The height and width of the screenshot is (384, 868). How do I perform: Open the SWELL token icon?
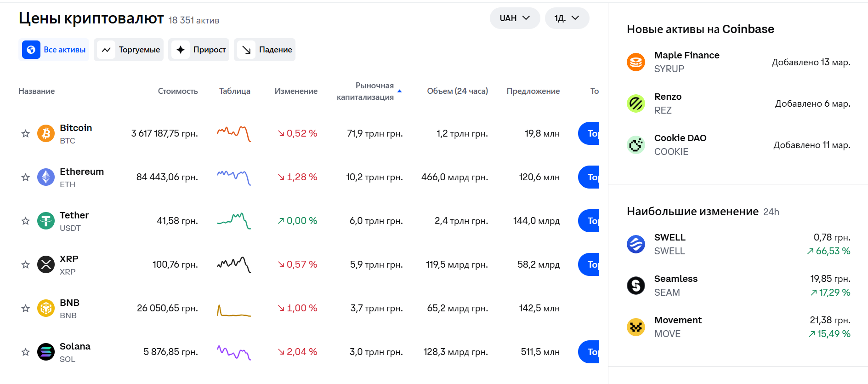pyautogui.click(x=636, y=244)
